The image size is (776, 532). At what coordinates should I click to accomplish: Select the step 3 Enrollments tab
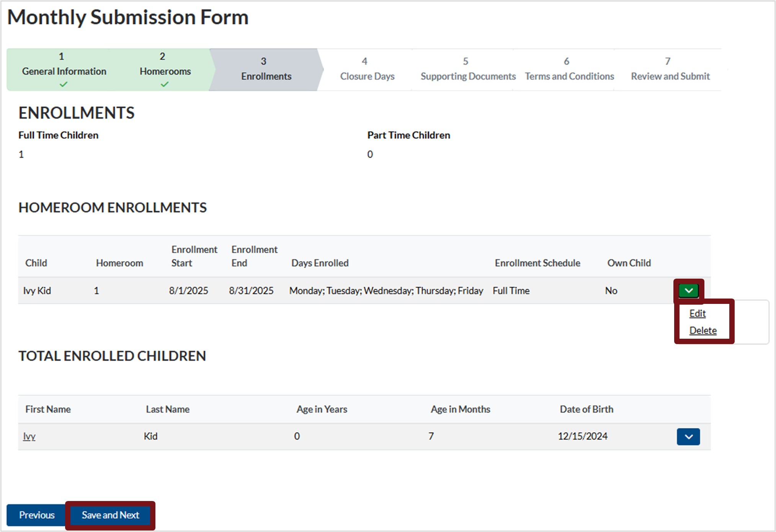point(266,70)
